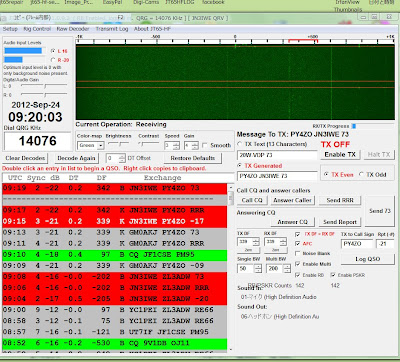The width and height of the screenshot is (400, 362).
Task: Select the 09:13 row GM0AKJ PY4ZO 73
Action: click(x=115, y=232)
